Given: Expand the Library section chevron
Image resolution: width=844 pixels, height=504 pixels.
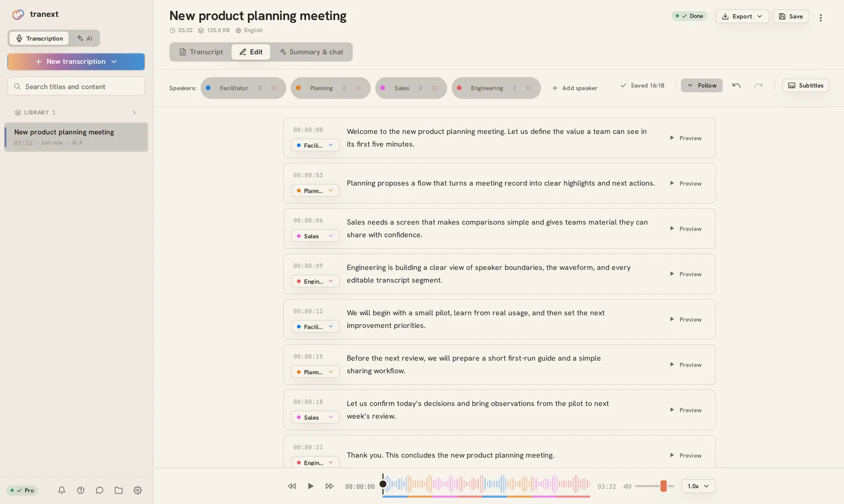Looking at the screenshot, I should pyautogui.click(x=134, y=112).
